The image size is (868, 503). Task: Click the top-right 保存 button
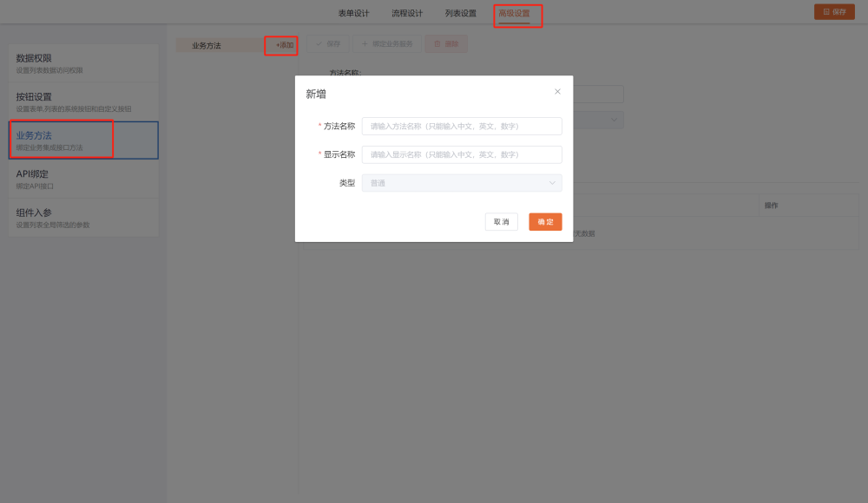coord(833,12)
